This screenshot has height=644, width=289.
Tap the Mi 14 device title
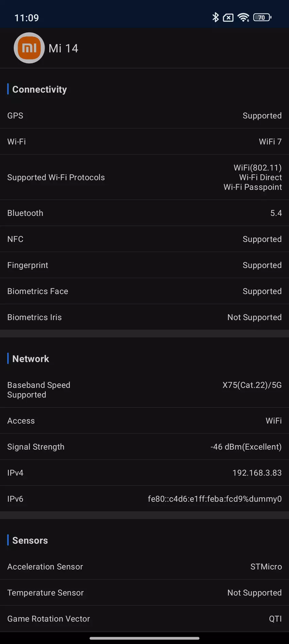coord(63,48)
